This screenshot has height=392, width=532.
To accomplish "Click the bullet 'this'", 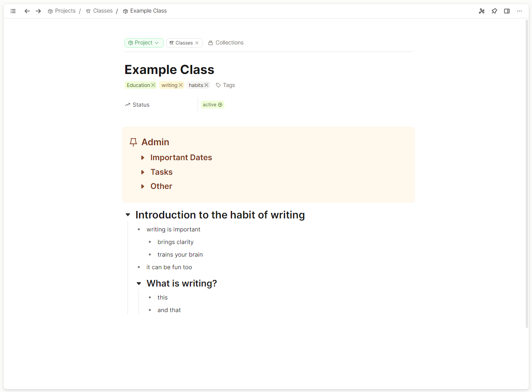I will coord(163,298).
